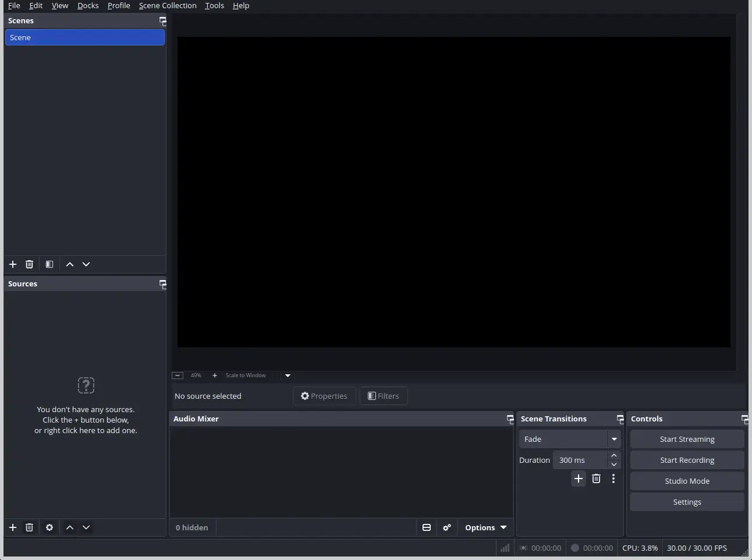Increase transition duration with up arrow
Image resolution: width=752 pixels, height=560 pixels.
pos(614,455)
